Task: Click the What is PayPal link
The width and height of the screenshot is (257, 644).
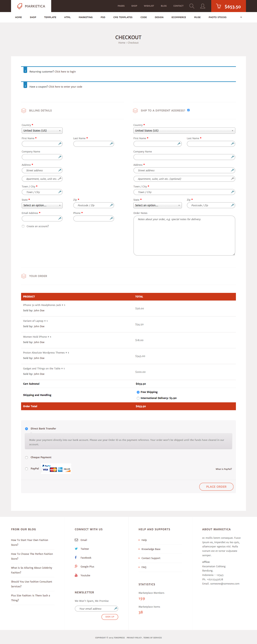Action: click(223, 469)
